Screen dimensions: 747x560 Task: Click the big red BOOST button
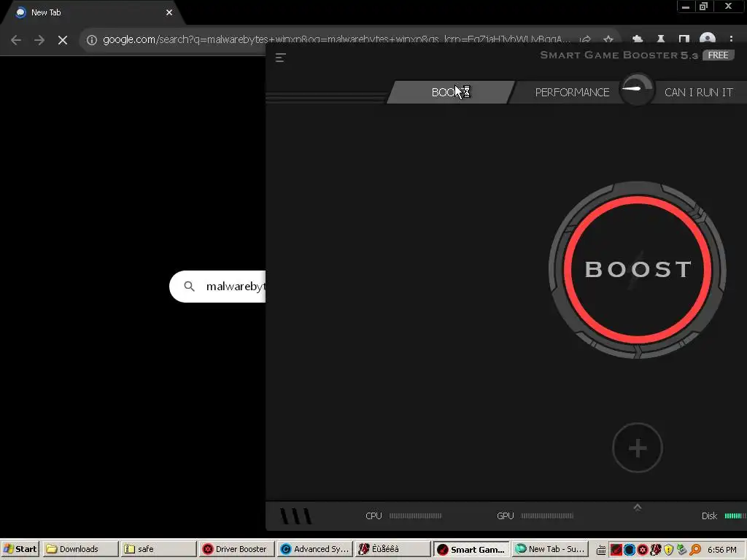click(x=638, y=270)
